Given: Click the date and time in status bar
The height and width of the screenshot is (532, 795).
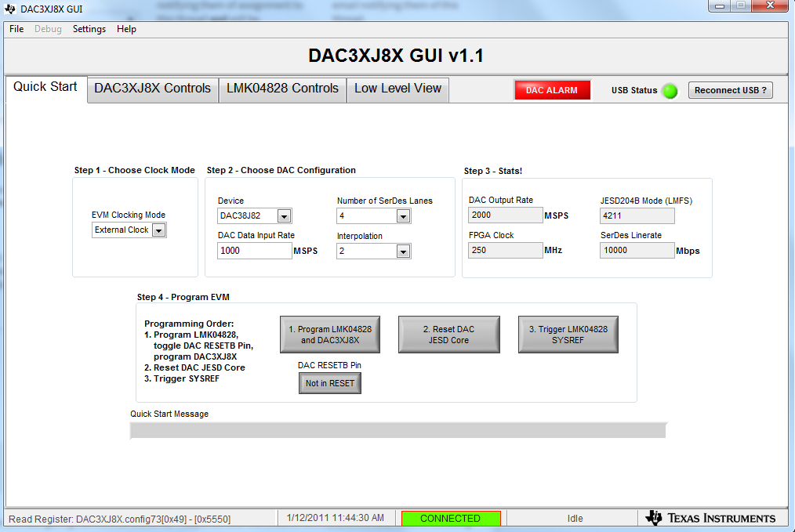Looking at the screenshot, I should pos(335,518).
